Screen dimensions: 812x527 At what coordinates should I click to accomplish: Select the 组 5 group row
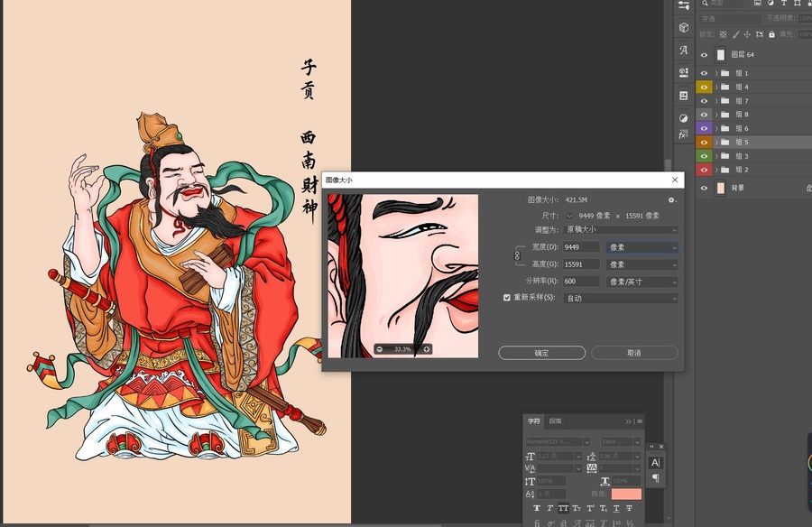(754, 142)
